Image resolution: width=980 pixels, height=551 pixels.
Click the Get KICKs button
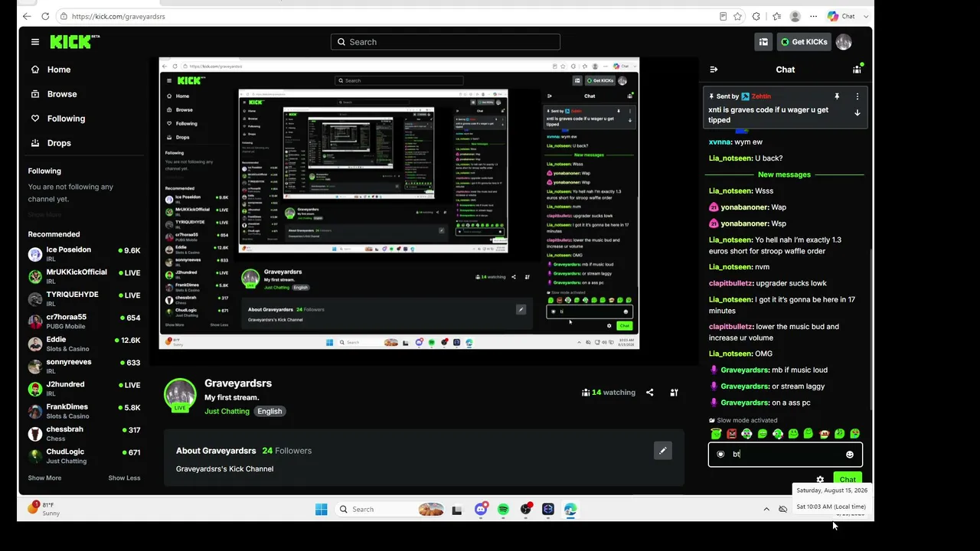click(804, 42)
